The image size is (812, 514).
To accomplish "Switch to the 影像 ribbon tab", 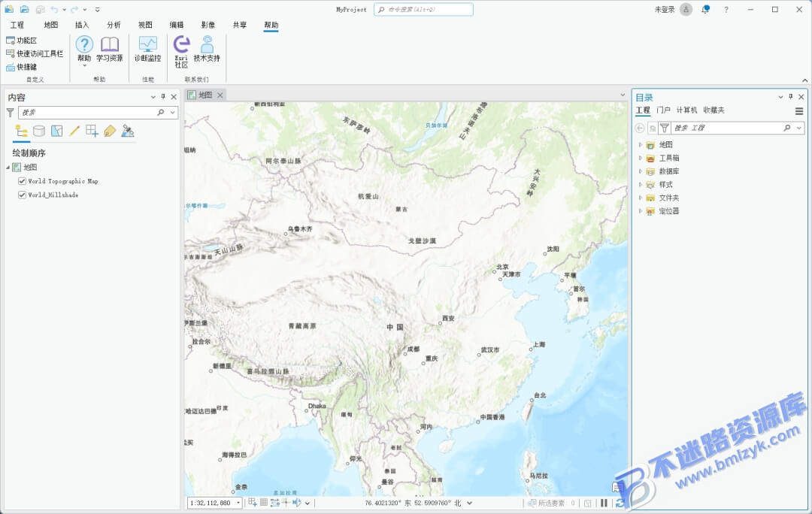I will (208, 25).
